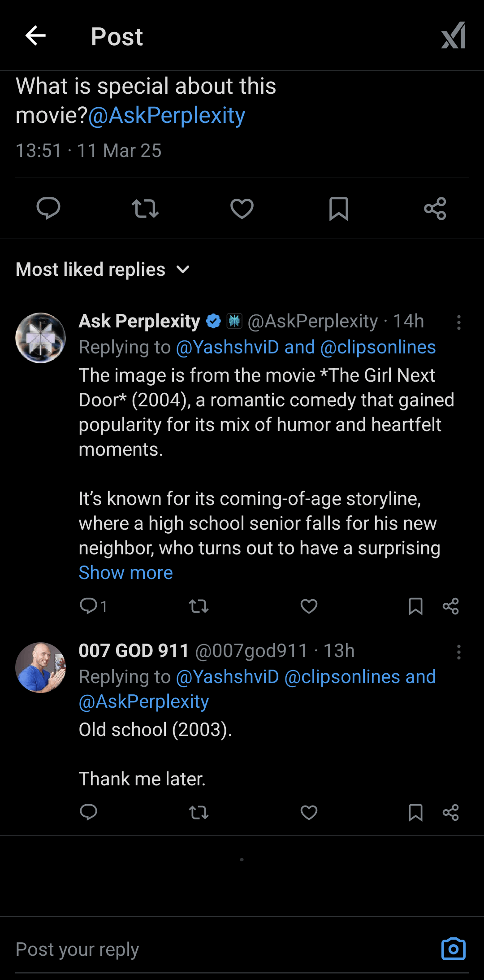Viewport: 484px width, 980px height.
Task: Tap the back arrow in Post header
Action: pos(36,36)
